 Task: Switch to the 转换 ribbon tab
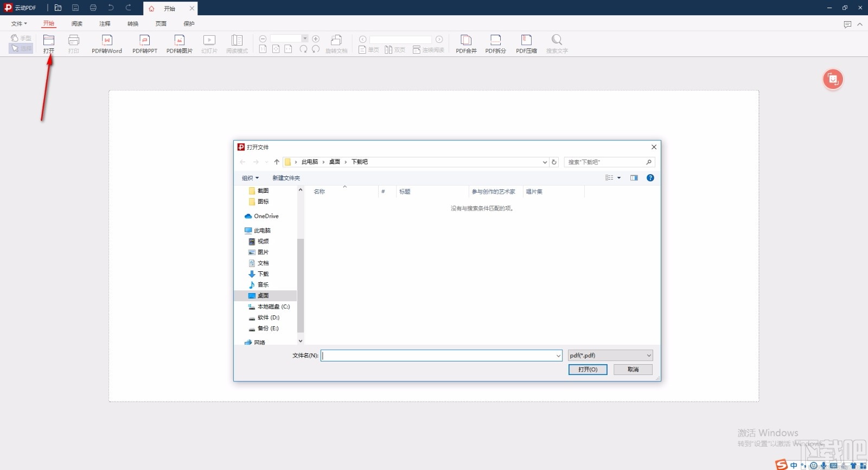click(x=133, y=24)
